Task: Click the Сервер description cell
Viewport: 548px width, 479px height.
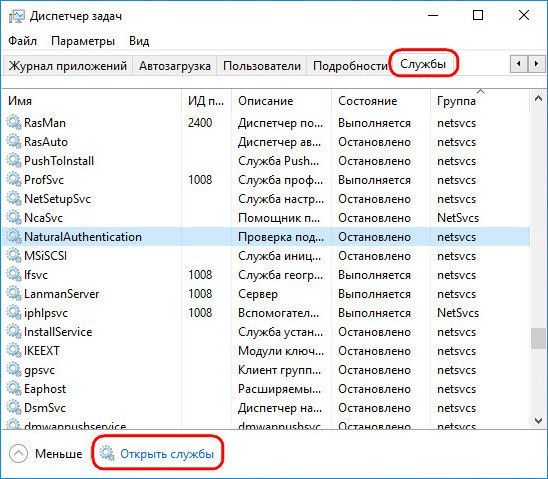Action: [258, 294]
